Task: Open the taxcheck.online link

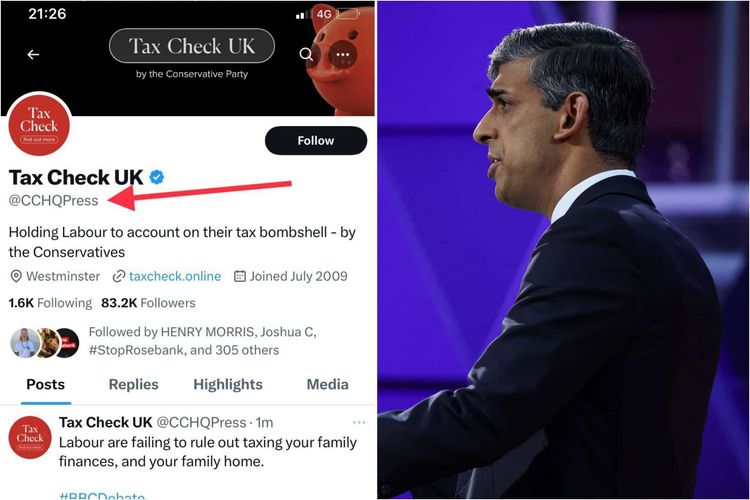Action: coord(175,276)
